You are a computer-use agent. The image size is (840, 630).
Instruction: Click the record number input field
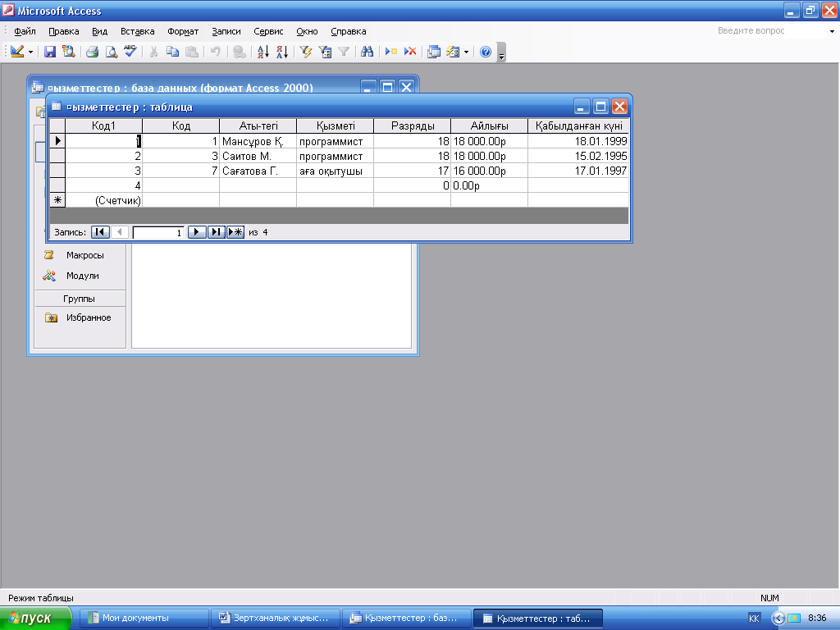pyautogui.click(x=158, y=232)
